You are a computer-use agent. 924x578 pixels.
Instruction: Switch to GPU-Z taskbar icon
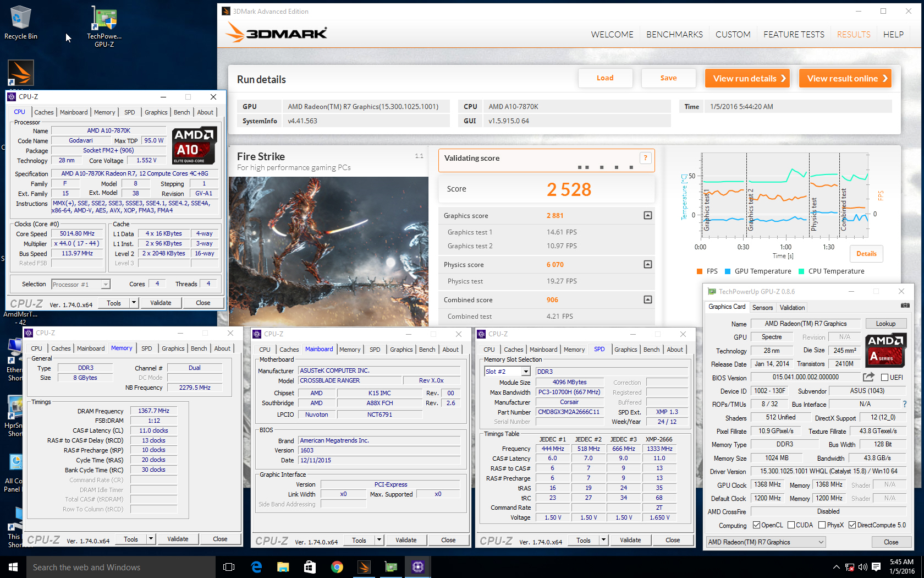point(391,567)
